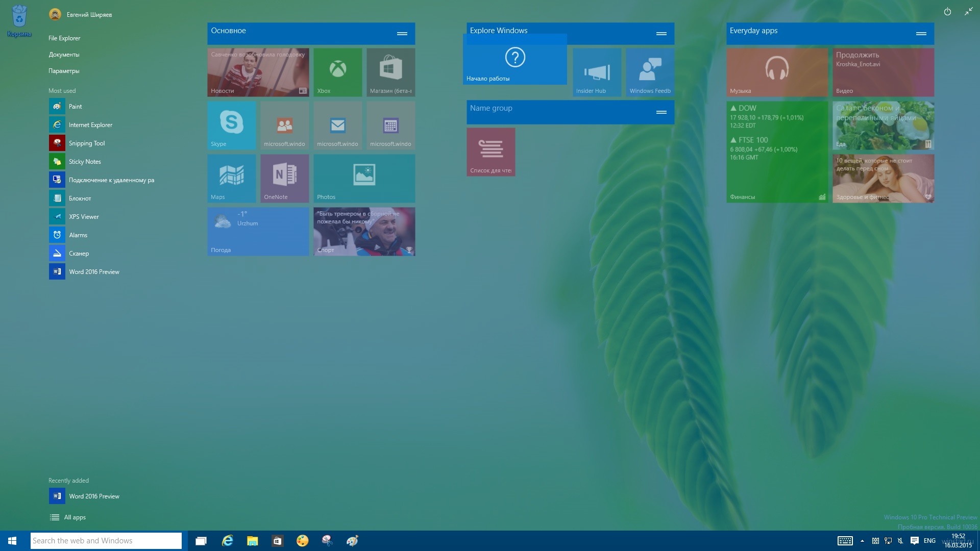Screen dimensions: 980x551
Task: Open Task View on the taskbar
Action: point(201,541)
